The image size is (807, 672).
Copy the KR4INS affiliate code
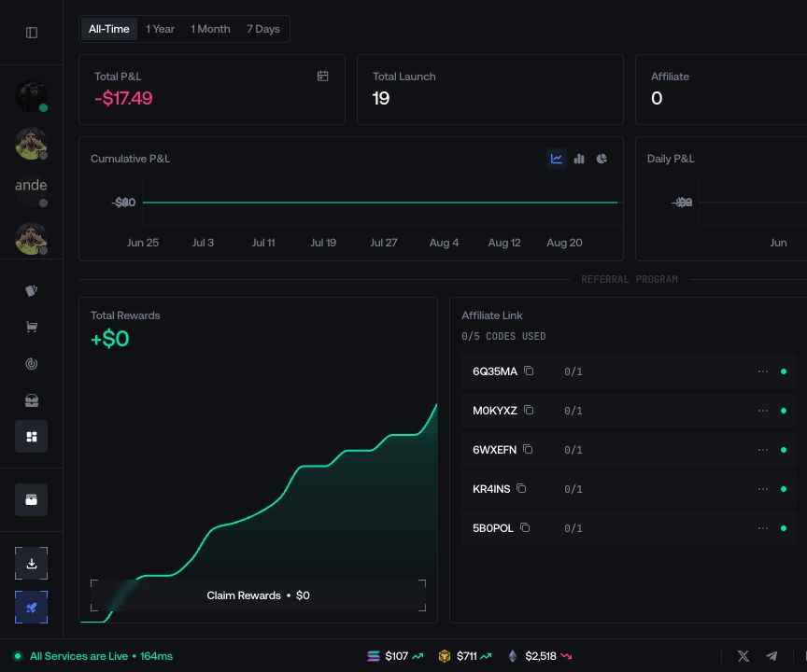pyautogui.click(x=521, y=488)
